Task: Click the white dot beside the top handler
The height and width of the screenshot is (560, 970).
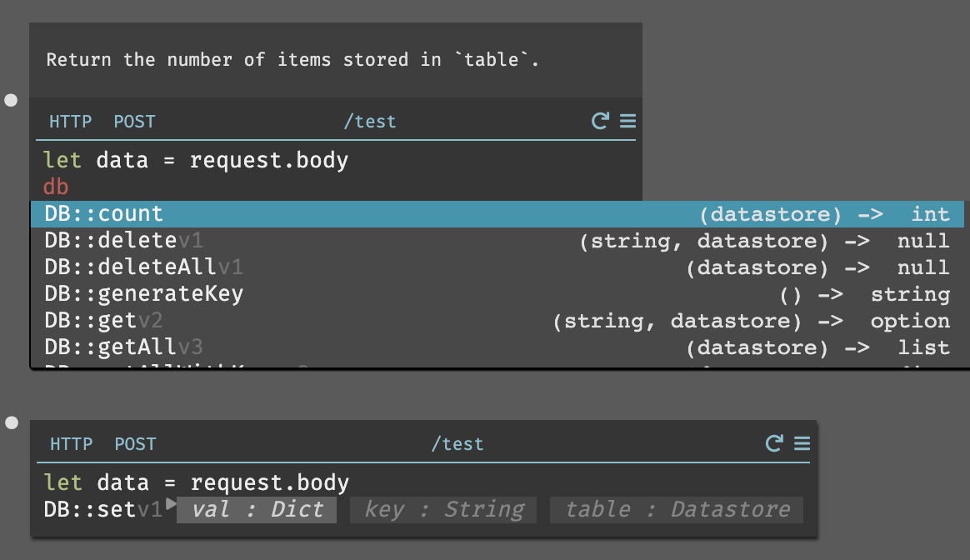Action: click(x=12, y=101)
